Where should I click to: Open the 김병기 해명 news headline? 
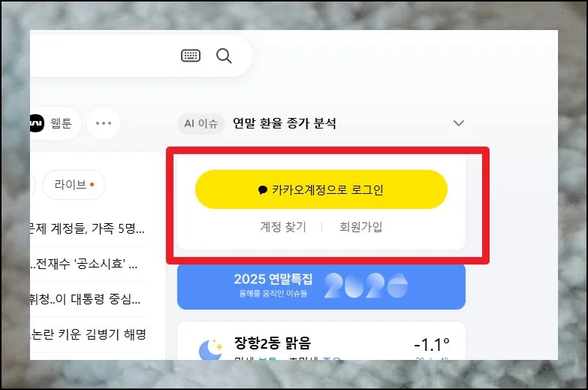(88, 334)
